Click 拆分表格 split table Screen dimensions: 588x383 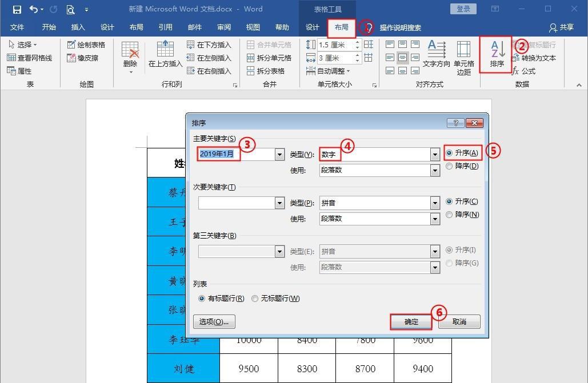(x=266, y=71)
